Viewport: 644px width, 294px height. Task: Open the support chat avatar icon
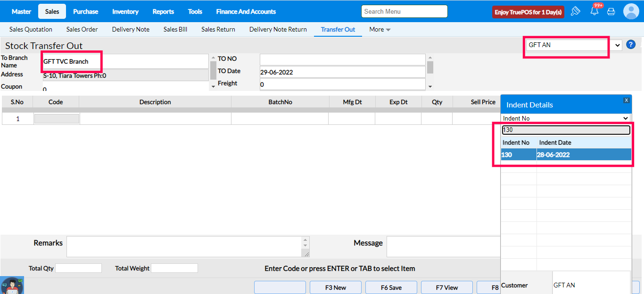click(x=12, y=286)
